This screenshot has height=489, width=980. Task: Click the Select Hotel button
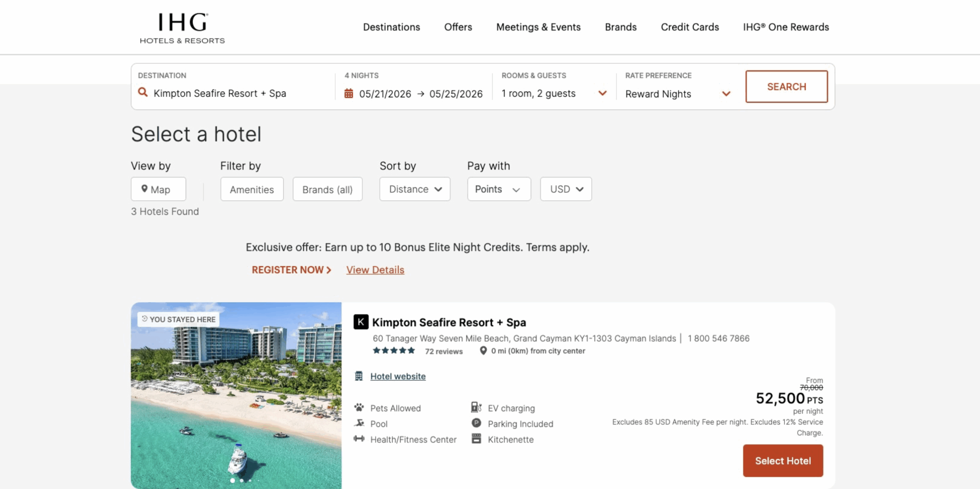(782, 461)
